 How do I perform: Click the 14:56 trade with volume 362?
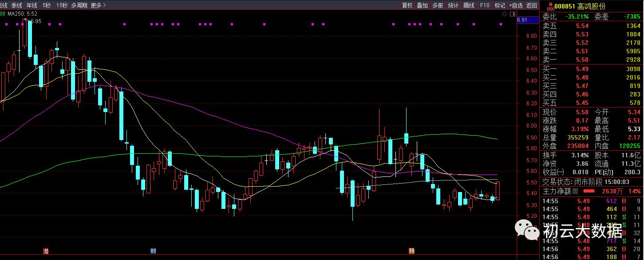click(592, 249)
